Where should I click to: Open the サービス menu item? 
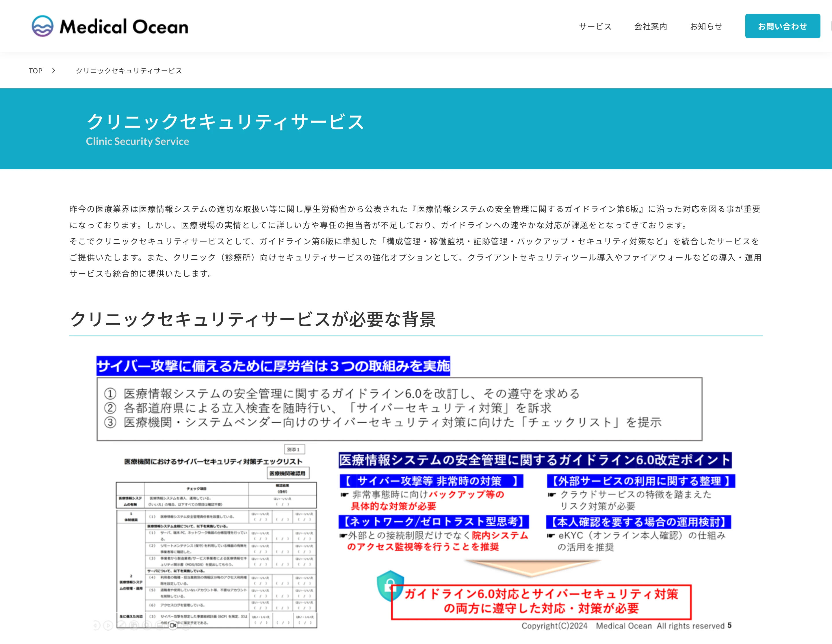pyautogui.click(x=595, y=26)
